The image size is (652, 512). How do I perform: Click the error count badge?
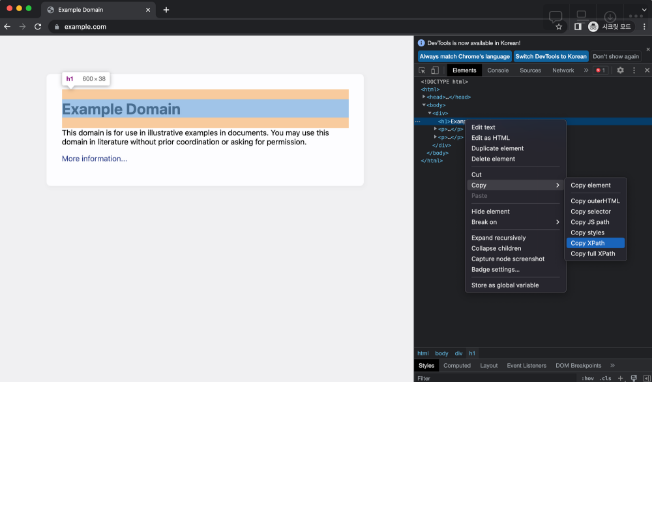pos(600,70)
